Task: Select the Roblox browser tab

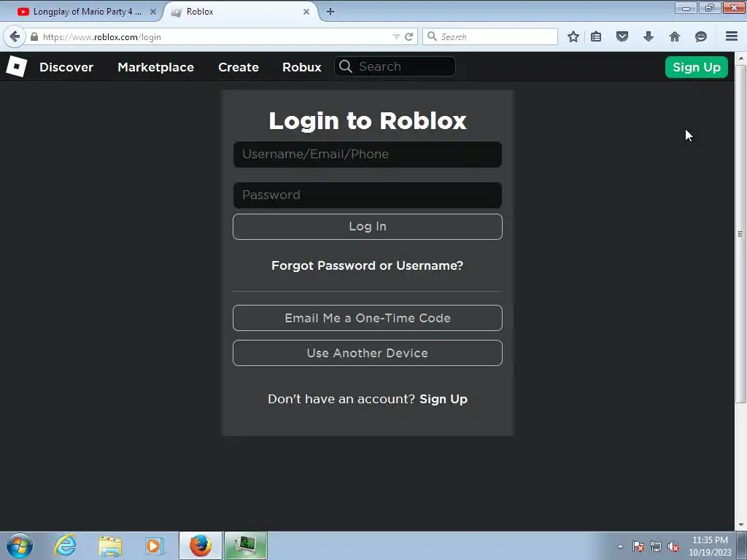Action: point(241,12)
